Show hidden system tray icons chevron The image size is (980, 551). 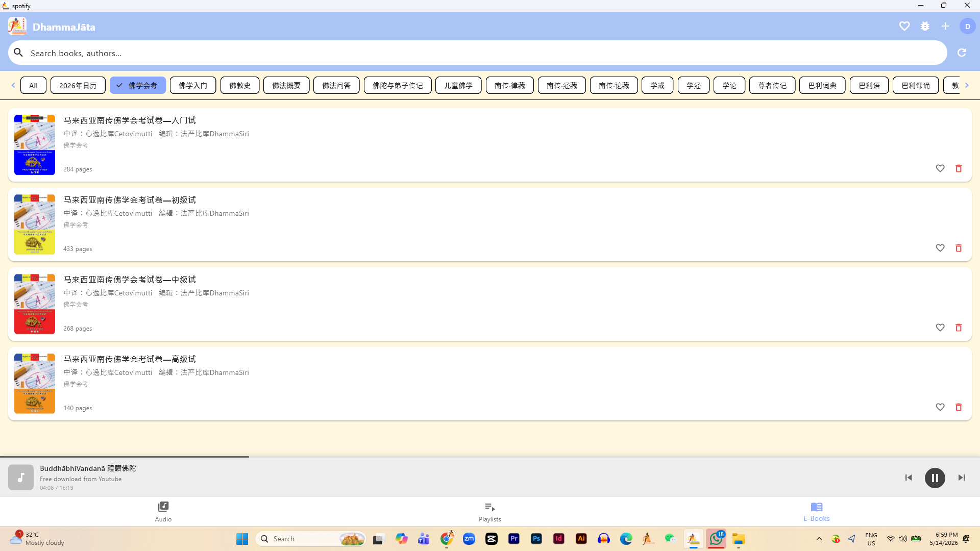click(x=819, y=539)
